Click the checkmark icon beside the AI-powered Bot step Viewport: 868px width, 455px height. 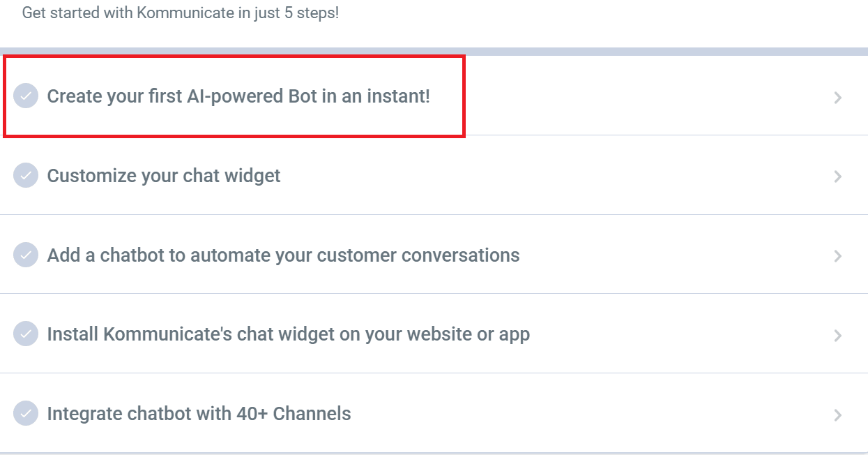26,96
